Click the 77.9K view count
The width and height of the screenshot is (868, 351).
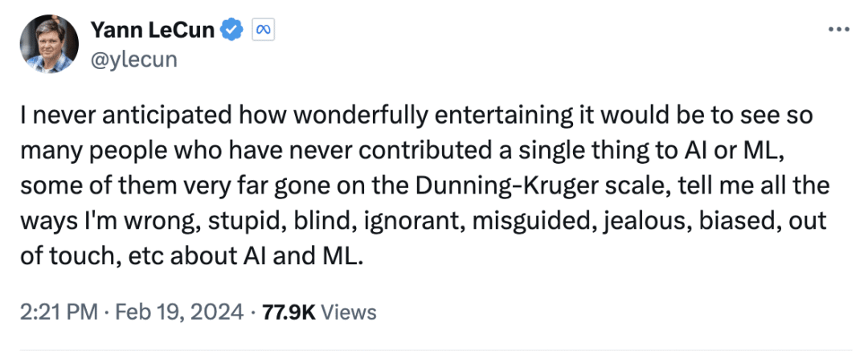[290, 311]
